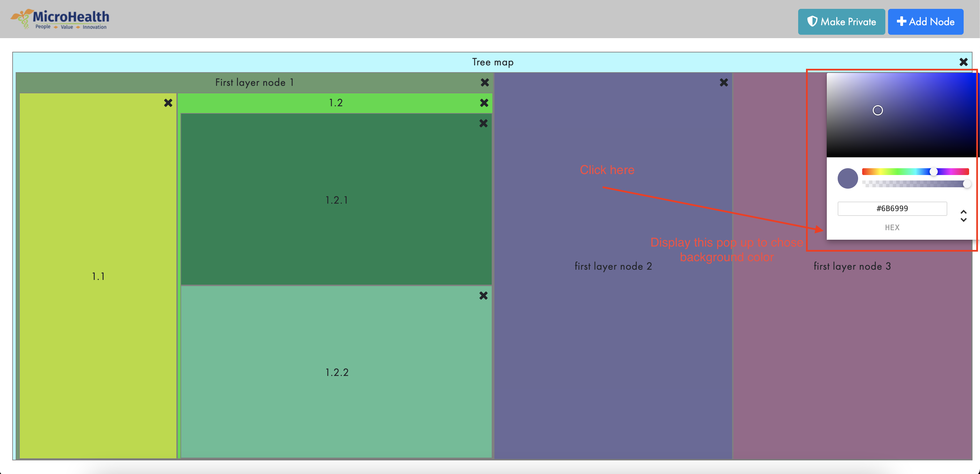
Task: Delete first layer node 2 via X icon
Action: click(723, 82)
